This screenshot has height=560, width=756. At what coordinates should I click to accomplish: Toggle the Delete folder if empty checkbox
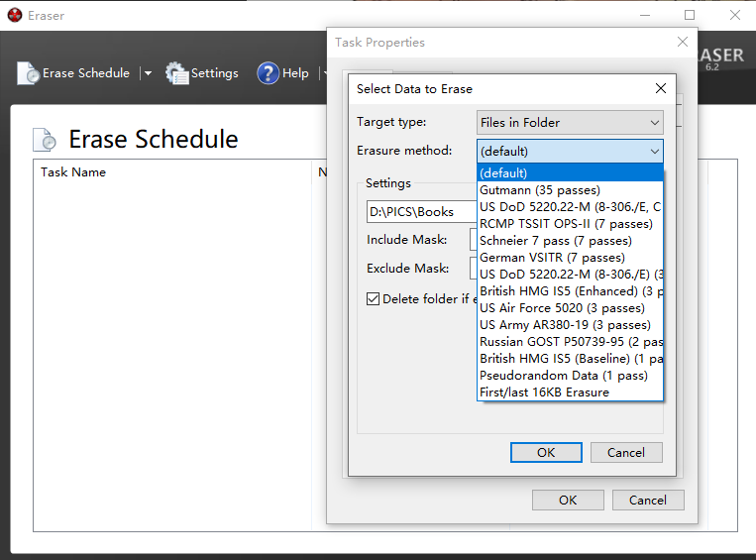[374, 298]
